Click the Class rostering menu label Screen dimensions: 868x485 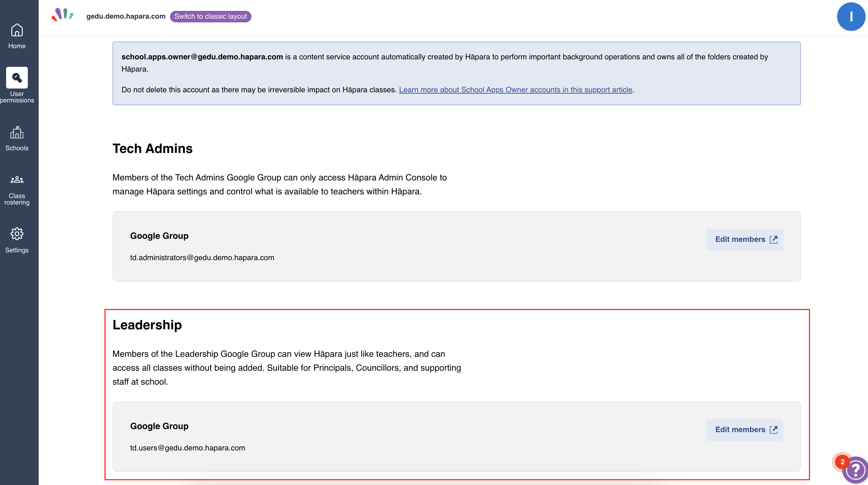pyautogui.click(x=17, y=199)
